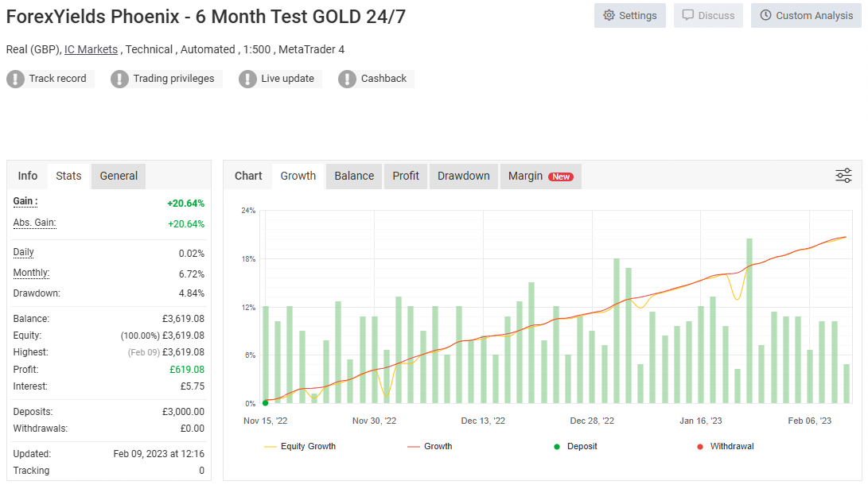Image resolution: width=868 pixels, height=485 pixels.
Task: Click the gear icon in Settings
Action: (609, 16)
